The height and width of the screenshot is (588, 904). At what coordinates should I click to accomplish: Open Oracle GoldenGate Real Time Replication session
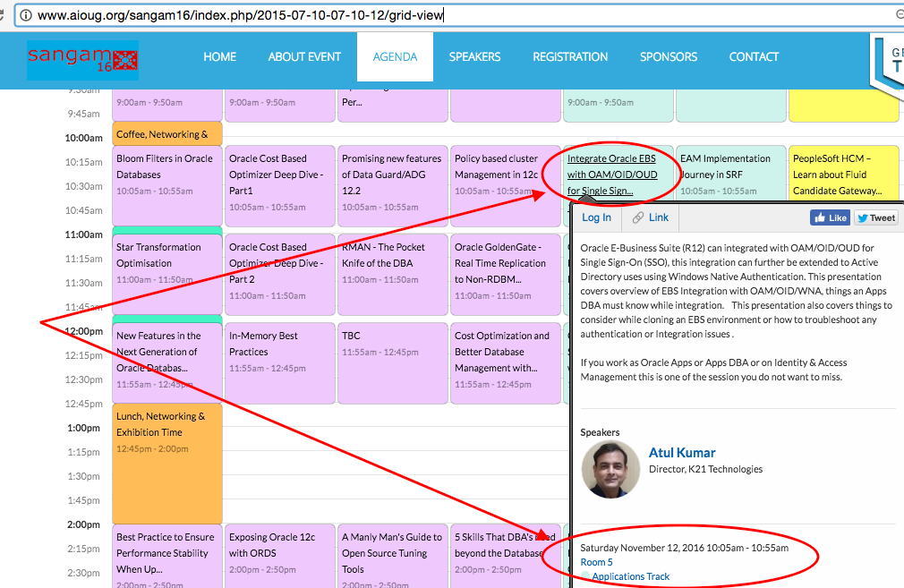(505, 275)
